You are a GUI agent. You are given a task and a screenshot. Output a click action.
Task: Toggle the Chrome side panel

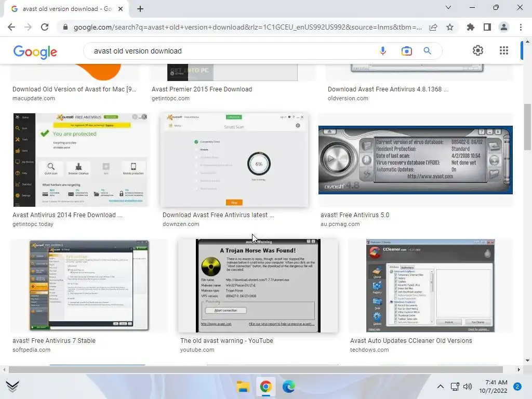[487, 27]
